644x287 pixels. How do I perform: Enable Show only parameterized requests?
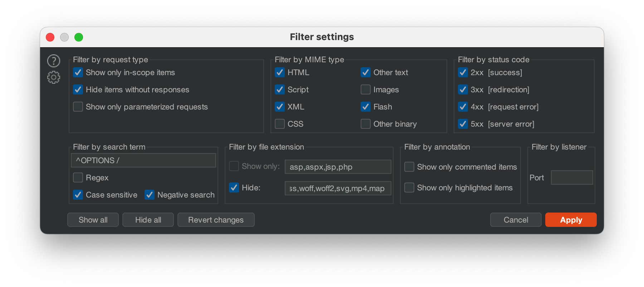pos(78,107)
